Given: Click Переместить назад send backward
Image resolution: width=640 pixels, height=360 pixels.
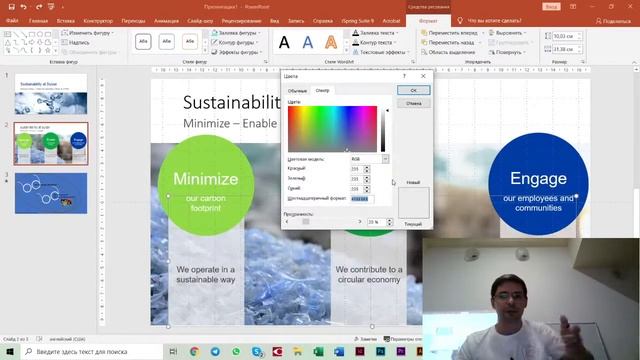Looking at the screenshot, I should [x=448, y=42].
